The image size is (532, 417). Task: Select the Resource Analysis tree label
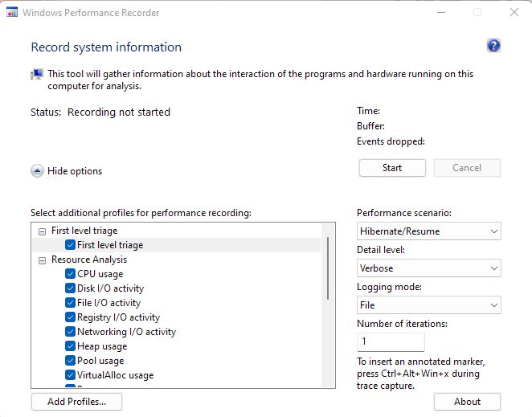click(89, 260)
